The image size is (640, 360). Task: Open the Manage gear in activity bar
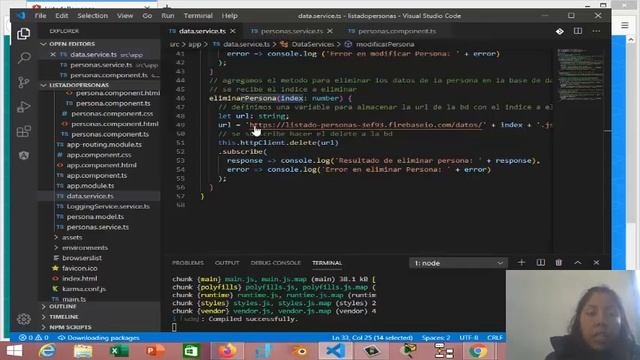pyautogui.click(x=24, y=319)
